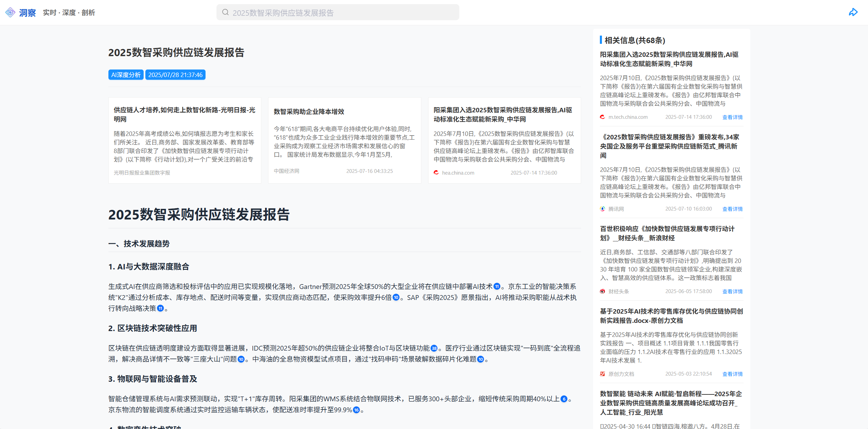Open the 供应链人才培养 光明网 card
The image size is (868, 429).
[x=185, y=140]
